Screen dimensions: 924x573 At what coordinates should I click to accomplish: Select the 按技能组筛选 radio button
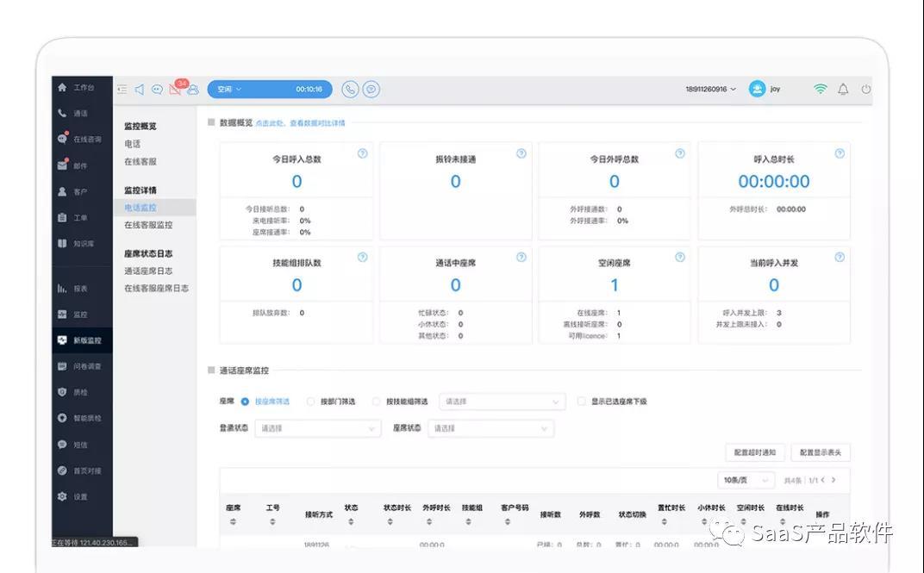(x=376, y=402)
